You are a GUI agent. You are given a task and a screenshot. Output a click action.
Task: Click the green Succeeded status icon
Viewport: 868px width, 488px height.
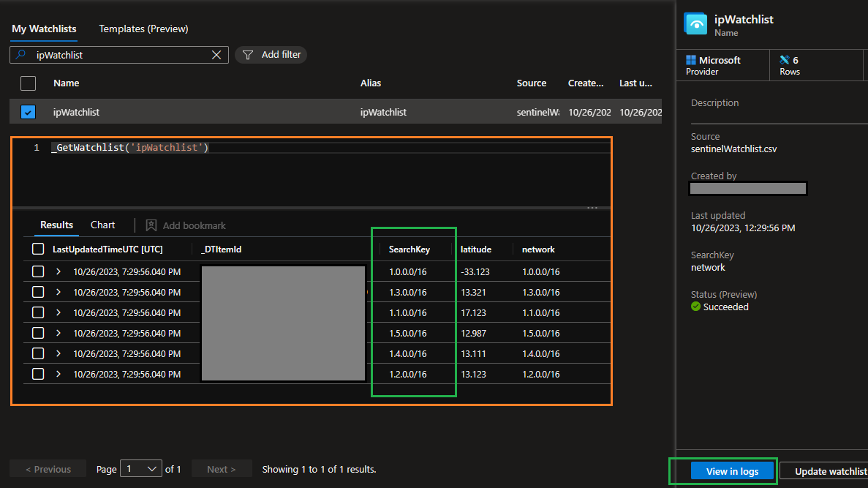click(x=695, y=307)
